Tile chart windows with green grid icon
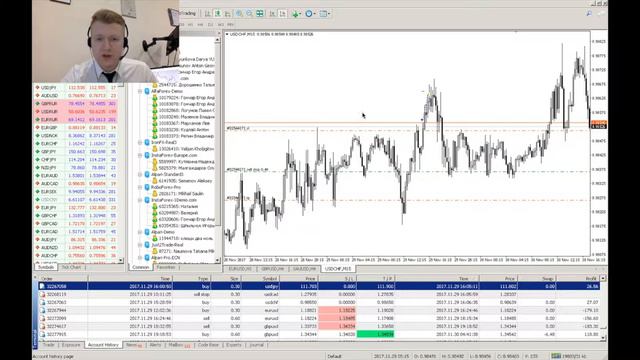Image resolution: width=640 pixels, height=360 pixels. (260, 13)
